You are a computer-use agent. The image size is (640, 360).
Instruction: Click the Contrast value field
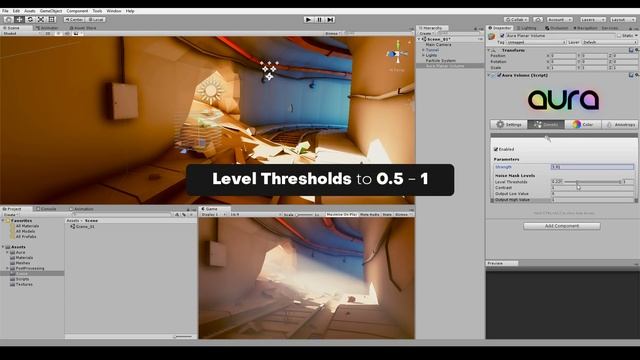(592, 188)
